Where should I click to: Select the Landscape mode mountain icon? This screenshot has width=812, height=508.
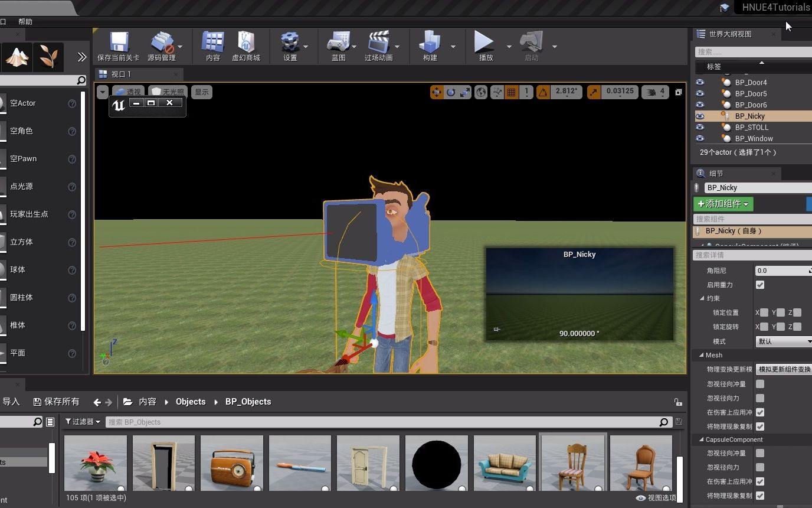click(16, 57)
